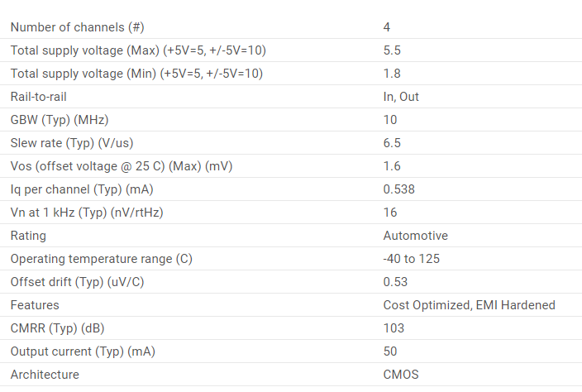Click the Rating parameter label
The height and width of the screenshot is (392, 582).
click(x=28, y=236)
